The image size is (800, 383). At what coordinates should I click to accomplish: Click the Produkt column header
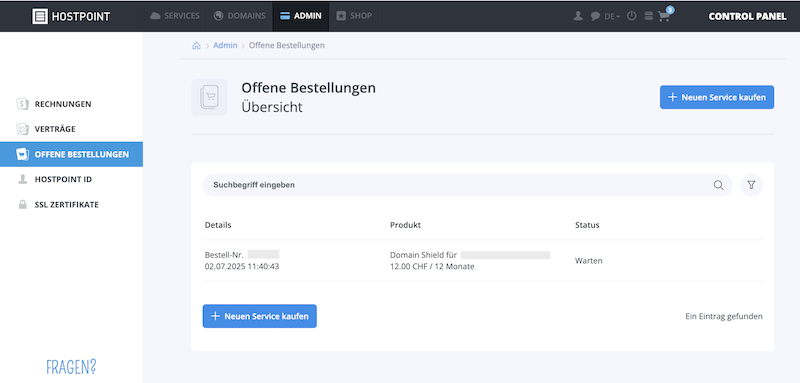coord(405,225)
